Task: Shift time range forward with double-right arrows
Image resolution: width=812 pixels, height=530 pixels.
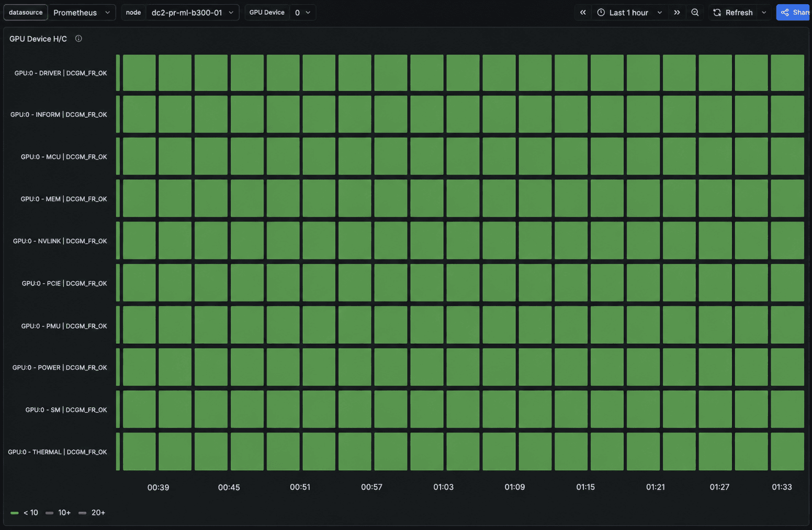Action: tap(677, 13)
